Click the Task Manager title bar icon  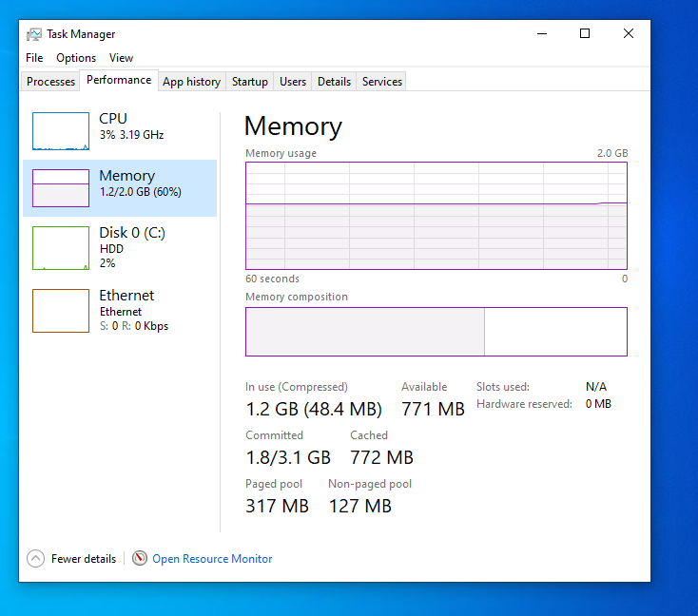pyautogui.click(x=34, y=34)
